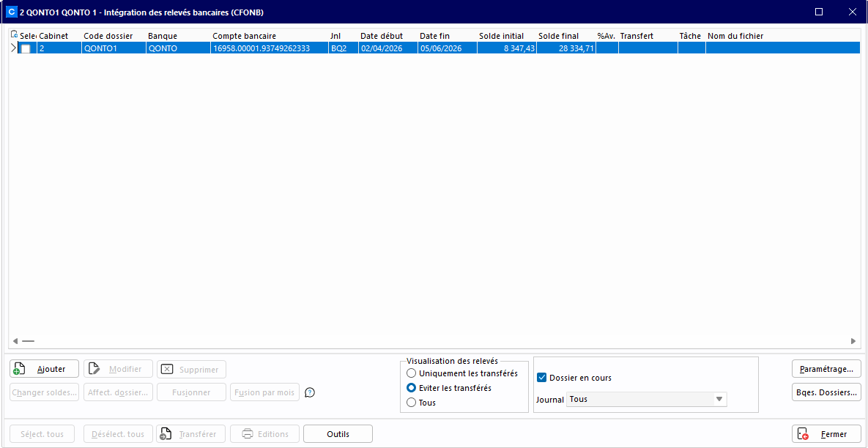
Task: Open the Outils menu button
Action: pyautogui.click(x=338, y=434)
